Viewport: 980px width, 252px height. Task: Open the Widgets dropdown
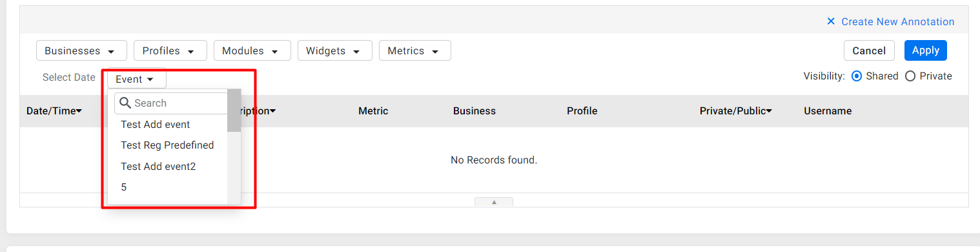coord(335,50)
